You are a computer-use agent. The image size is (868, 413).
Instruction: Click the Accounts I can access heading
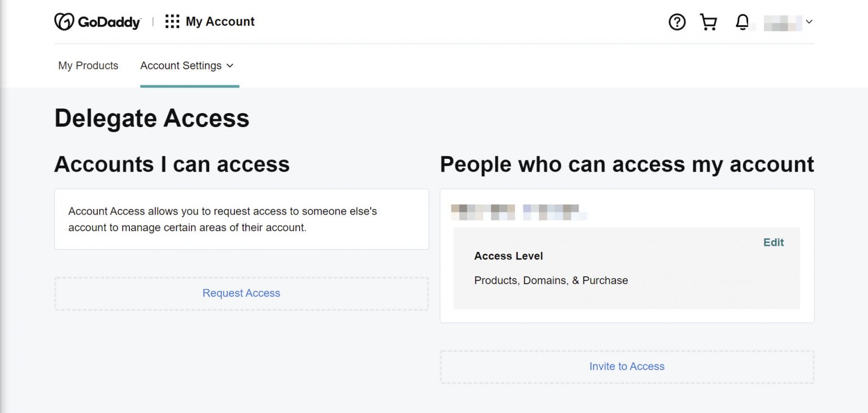(172, 164)
